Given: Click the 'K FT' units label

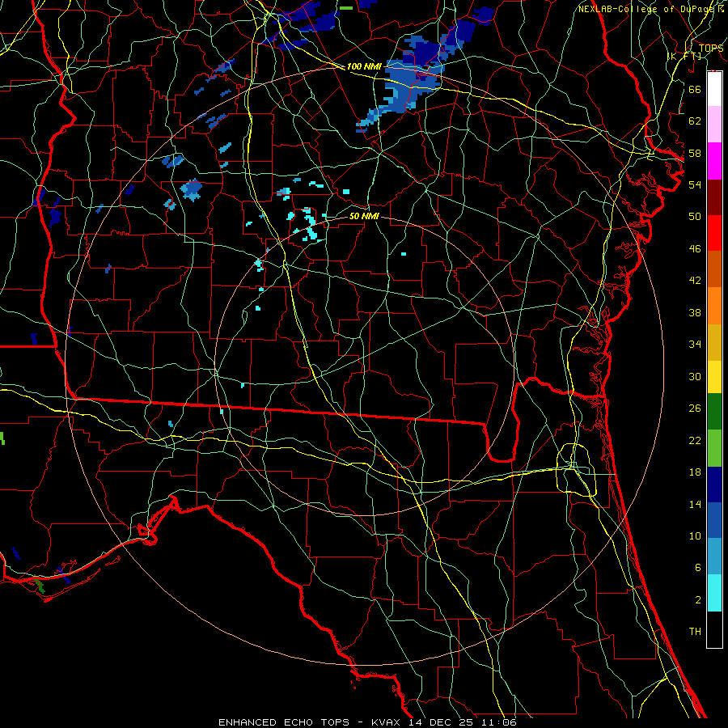Looking at the screenshot, I should 684,56.
